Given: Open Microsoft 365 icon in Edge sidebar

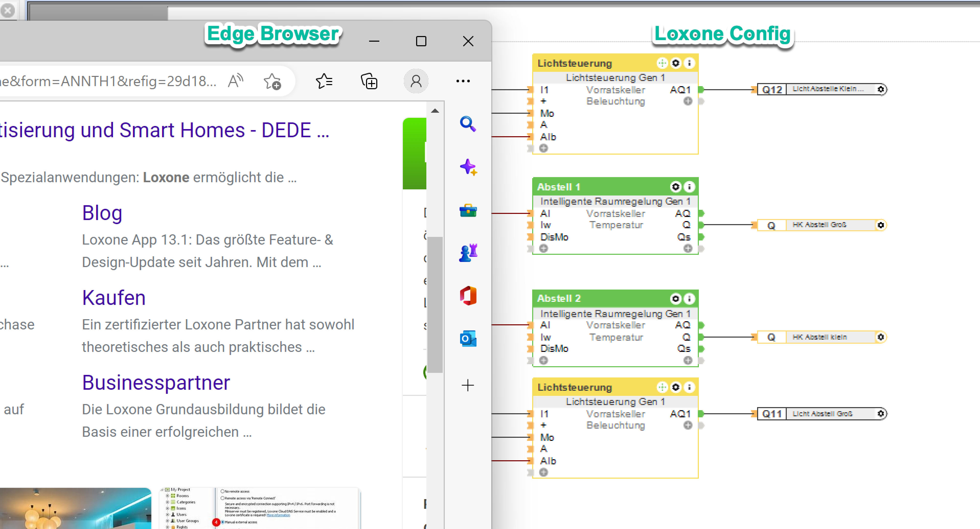Looking at the screenshot, I should tap(468, 295).
